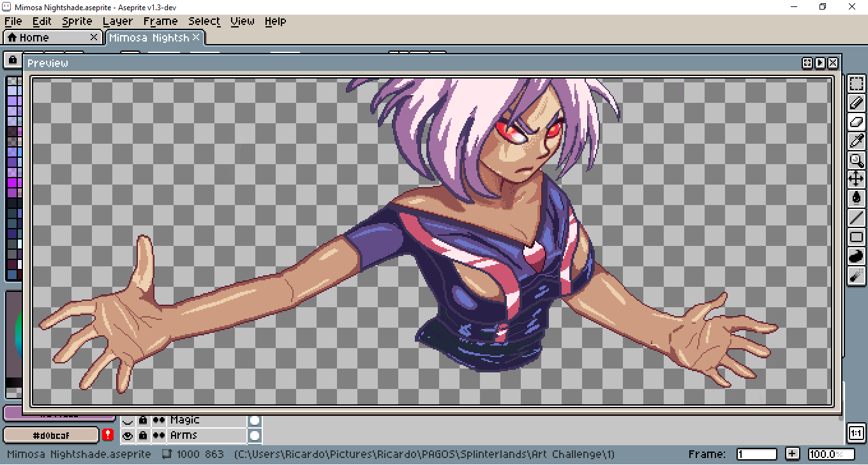Select the Move tool
Screen dimensions: 868x465
point(856,179)
